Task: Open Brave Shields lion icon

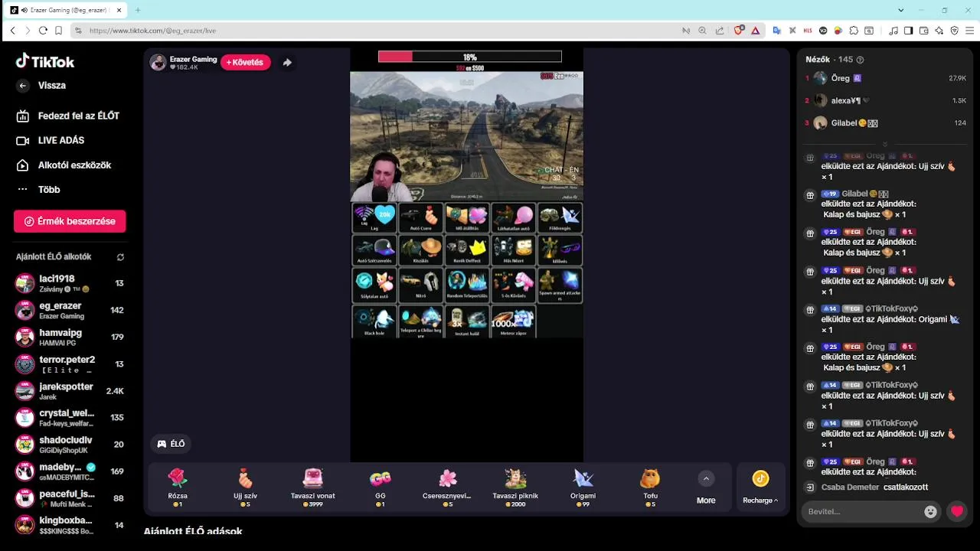Action: click(x=739, y=31)
